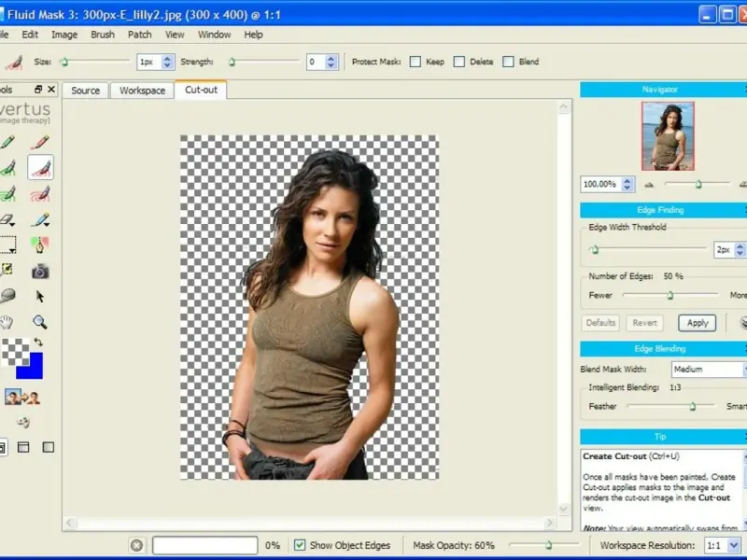Open the Patch menu

click(140, 35)
